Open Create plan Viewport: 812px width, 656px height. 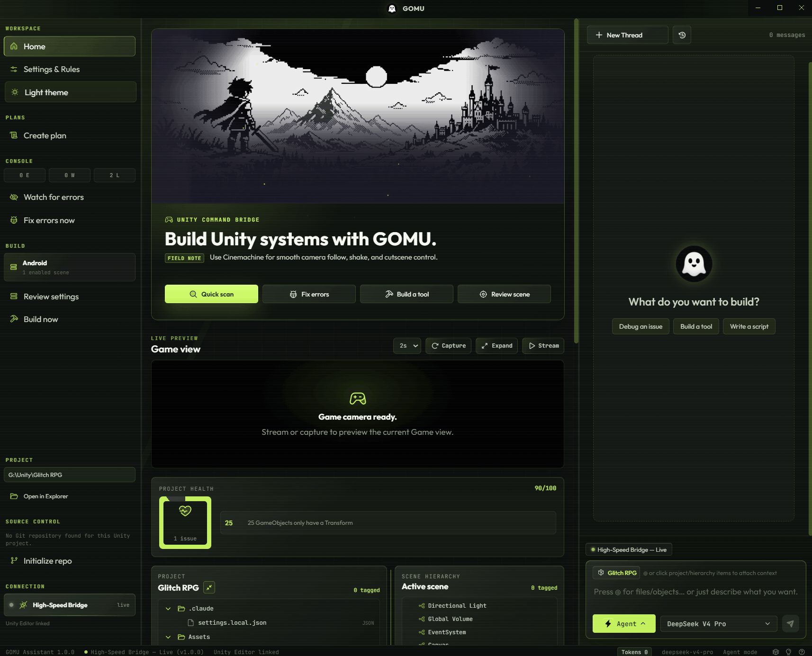click(x=70, y=135)
